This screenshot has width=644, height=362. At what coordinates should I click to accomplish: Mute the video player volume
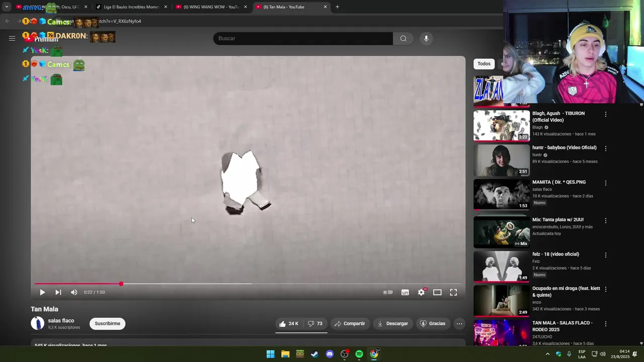point(74,292)
